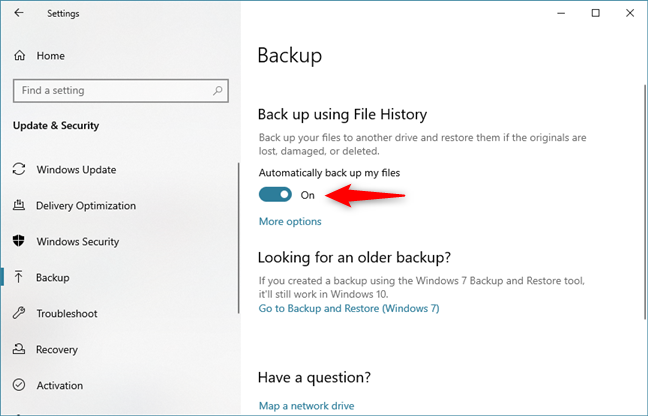Screen dimensions: 648x416
Task: Click the Backup upload arrow icon
Action: click(x=19, y=277)
